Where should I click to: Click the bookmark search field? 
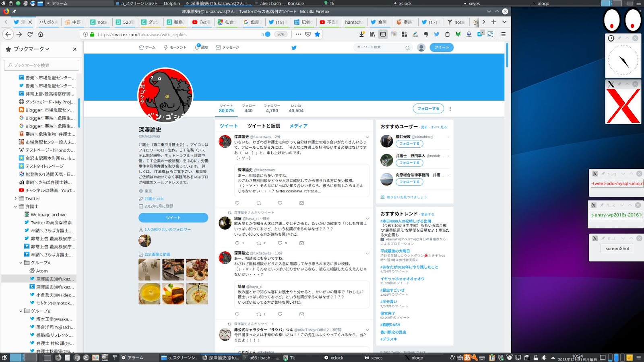(x=41, y=65)
